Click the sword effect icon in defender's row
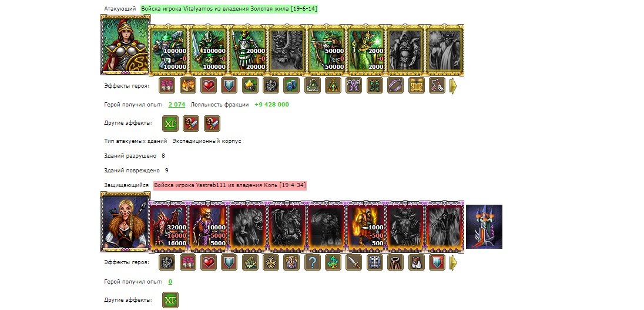The height and width of the screenshot is (310, 644). (354, 262)
